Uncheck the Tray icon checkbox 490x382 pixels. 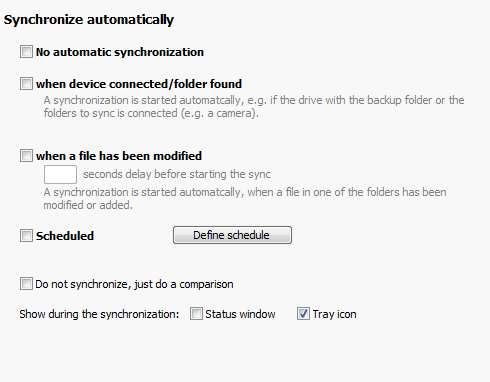pyautogui.click(x=303, y=314)
